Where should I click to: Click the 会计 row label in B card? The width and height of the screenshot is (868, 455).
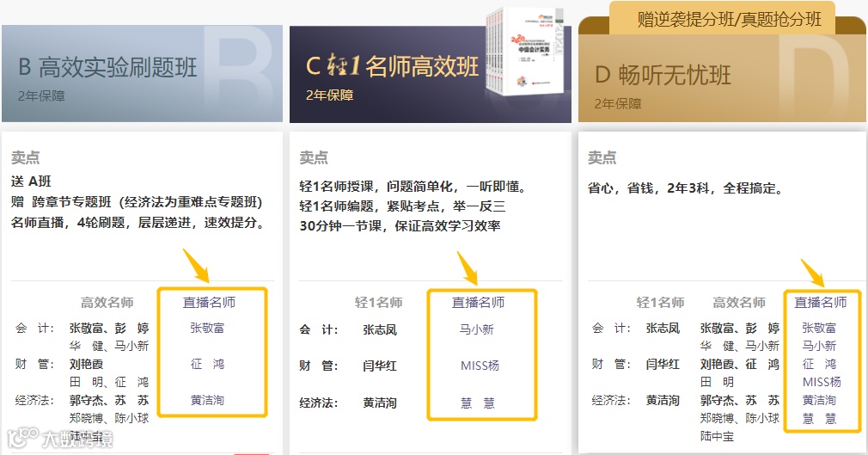(x=34, y=328)
